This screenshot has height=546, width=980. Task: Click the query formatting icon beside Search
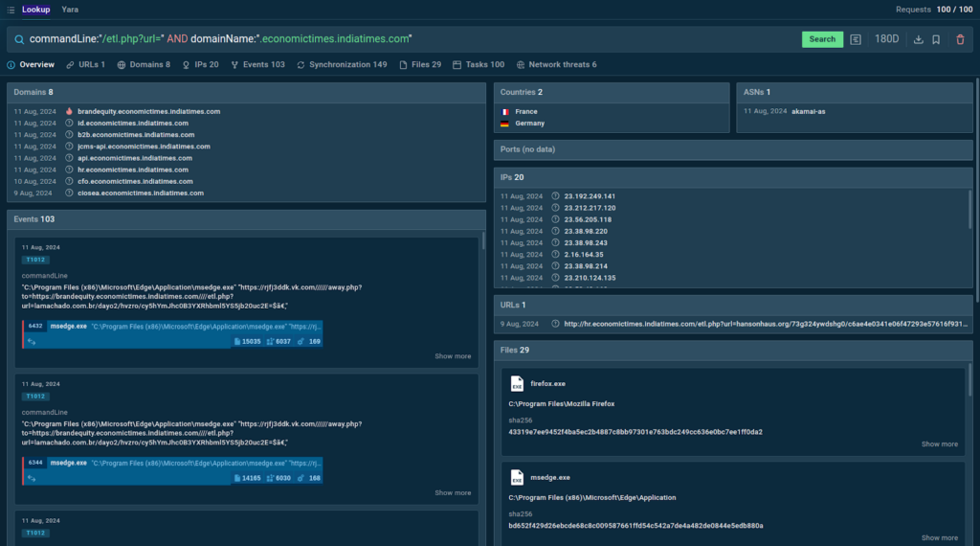coord(856,39)
